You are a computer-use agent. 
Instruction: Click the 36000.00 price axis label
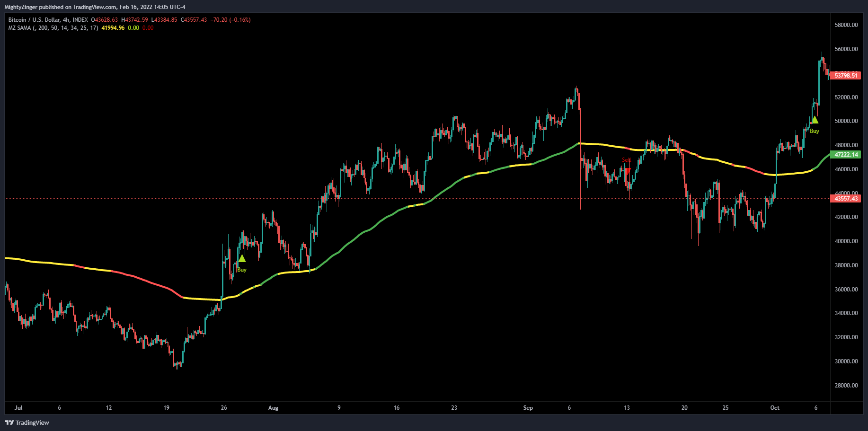[846, 290]
